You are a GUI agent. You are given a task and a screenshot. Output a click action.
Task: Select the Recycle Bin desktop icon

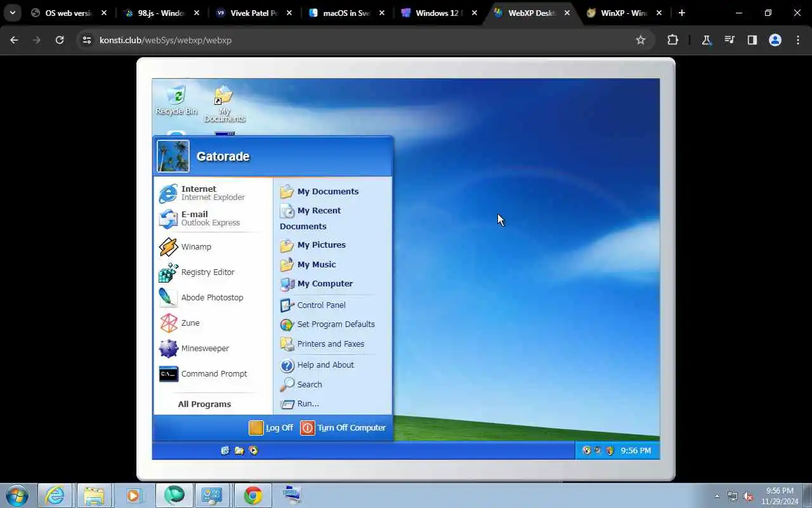176,100
